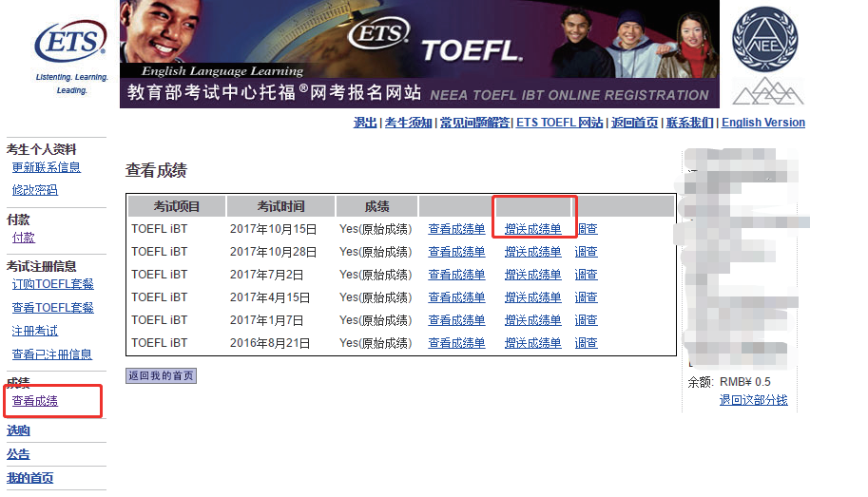The height and width of the screenshot is (497, 868).
Task: Open 调查 for 2017年10月28日 exam
Action: tap(587, 251)
